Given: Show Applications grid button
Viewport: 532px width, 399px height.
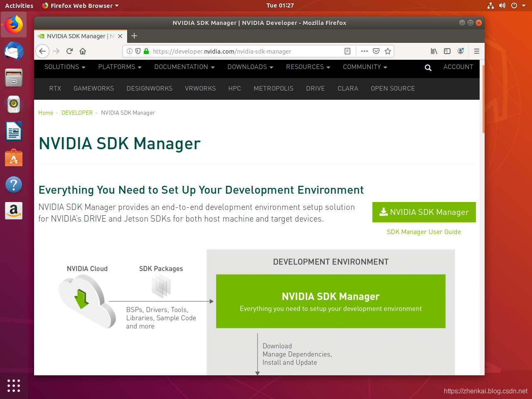Looking at the screenshot, I should 14,385.
